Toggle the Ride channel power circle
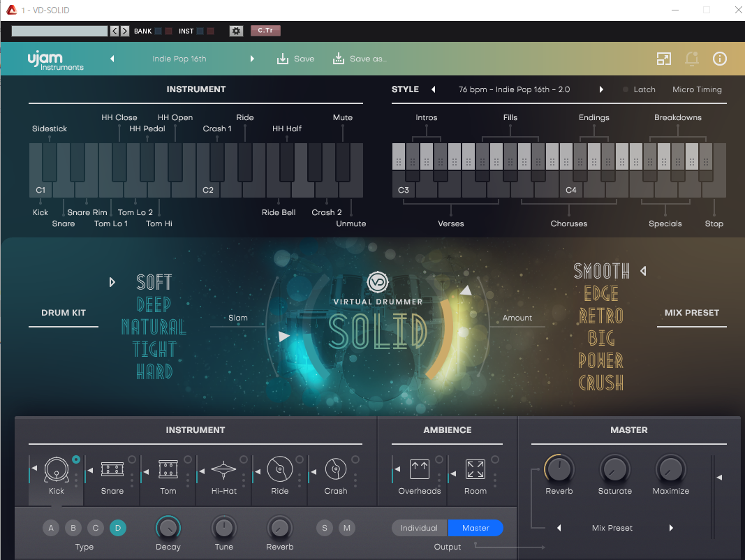 [x=300, y=459]
